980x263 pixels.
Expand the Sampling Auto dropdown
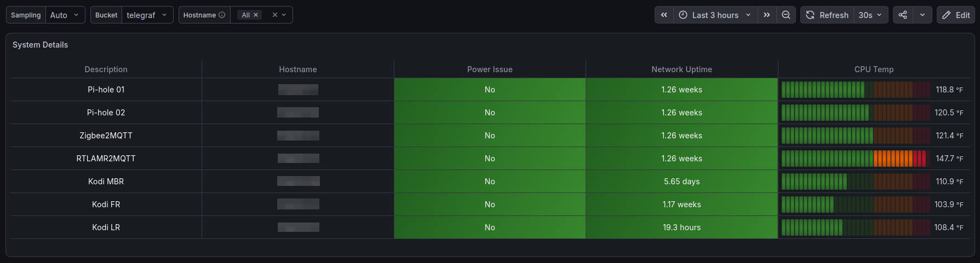pos(65,15)
